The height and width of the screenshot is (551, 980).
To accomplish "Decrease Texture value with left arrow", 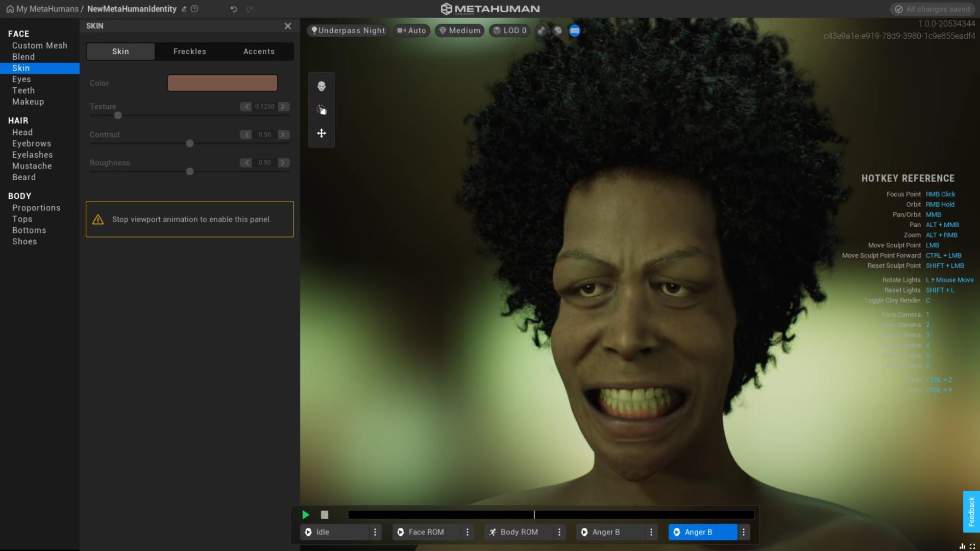I will tap(246, 106).
